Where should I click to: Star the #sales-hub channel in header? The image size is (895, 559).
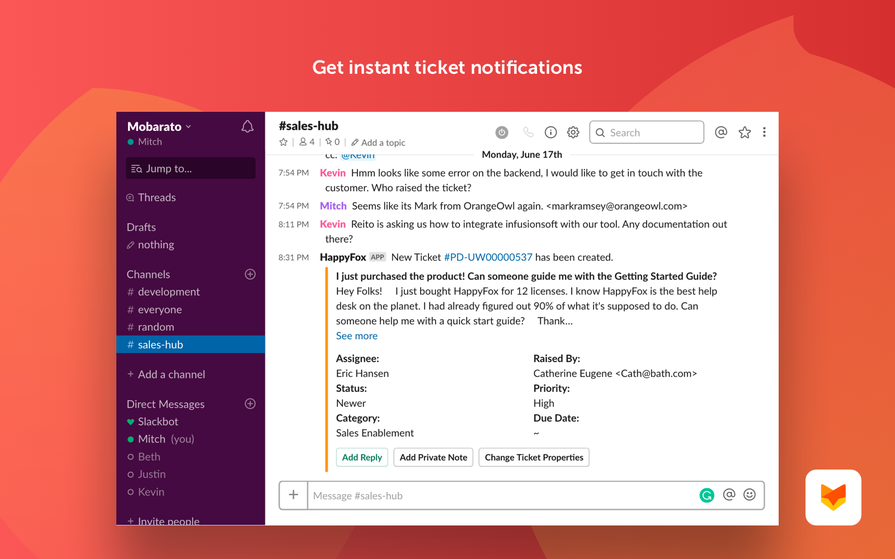283,142
